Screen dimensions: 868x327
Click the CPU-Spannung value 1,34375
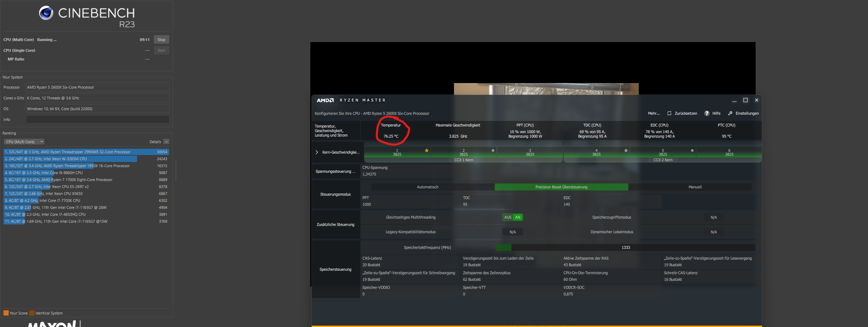tap(369, 174)
